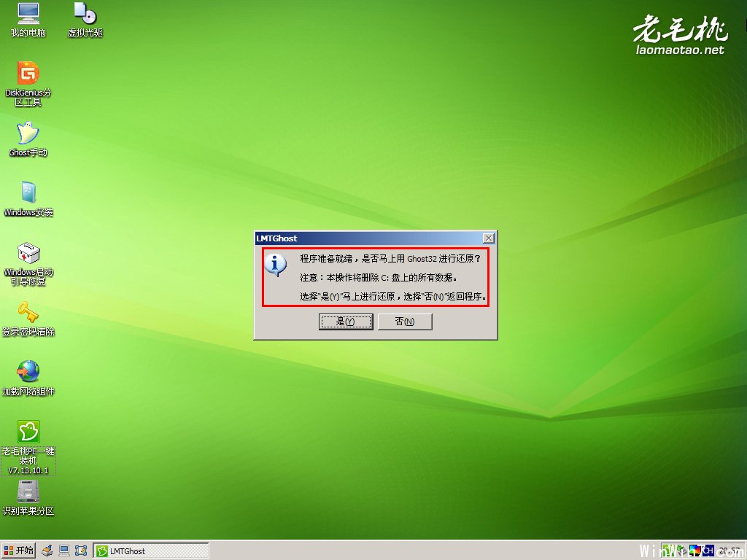Select LMTGhost in the taskbar
The image size is (747, 560).
(151, 551)
